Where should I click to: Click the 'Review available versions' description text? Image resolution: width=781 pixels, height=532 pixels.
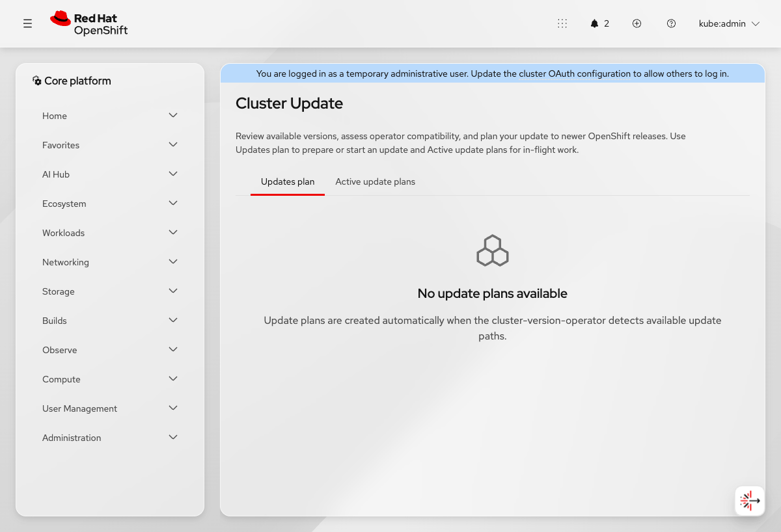tap(461, 143)
